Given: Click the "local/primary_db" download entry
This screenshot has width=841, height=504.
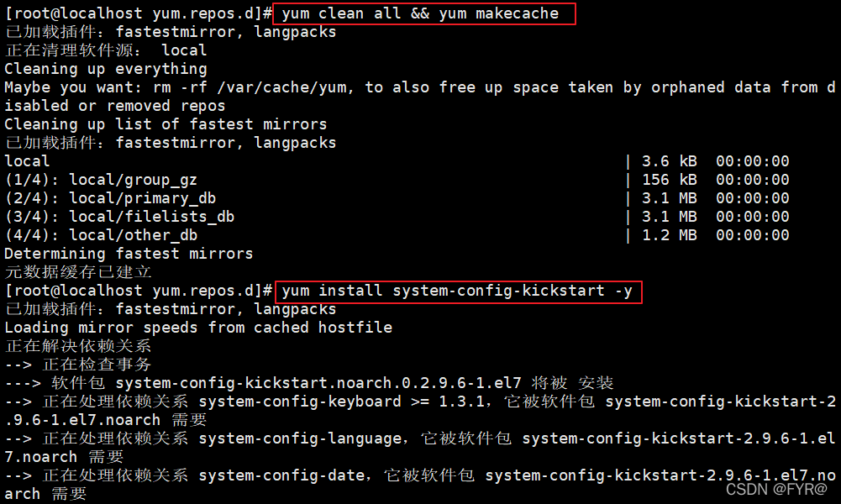Looking at the screenshot, I should click(x=142, y=198).
